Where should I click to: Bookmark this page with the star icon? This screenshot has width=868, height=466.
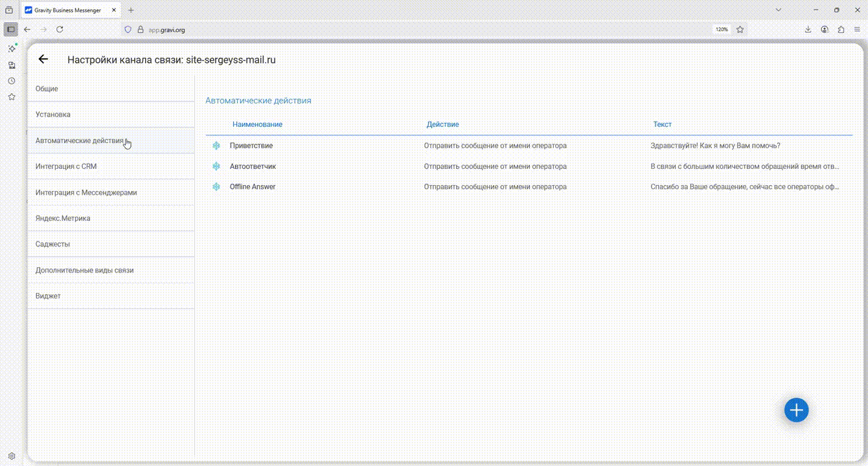[740, 30]
